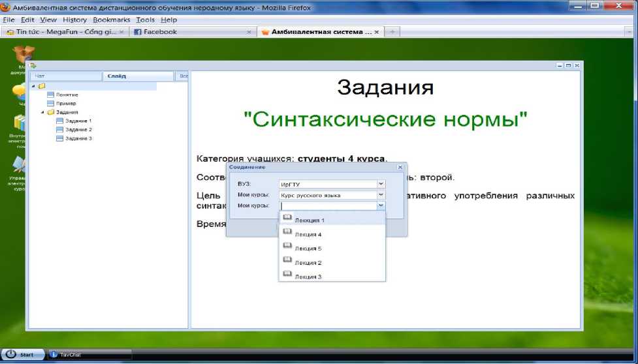Image resolution: width=638 pixels, height=364 pixels.
Task: Open the Firefox tab list dropdown
Action: click(x=630, y=32)
